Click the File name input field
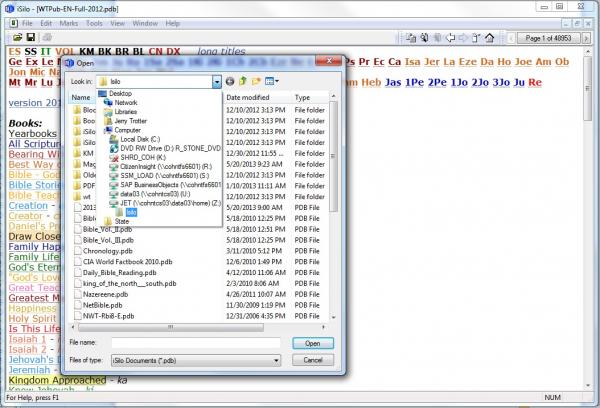Viewport: 600px width, 408px height. coord(194,343)
